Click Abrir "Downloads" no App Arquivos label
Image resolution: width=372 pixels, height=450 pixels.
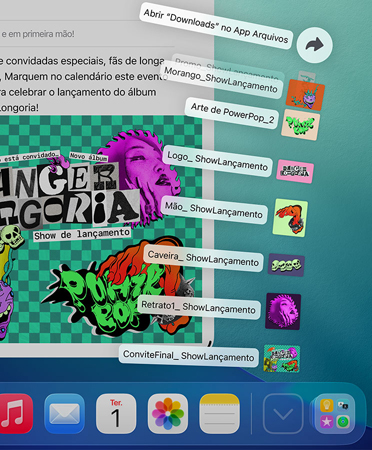pyautogui.click(x=216, y=26)
